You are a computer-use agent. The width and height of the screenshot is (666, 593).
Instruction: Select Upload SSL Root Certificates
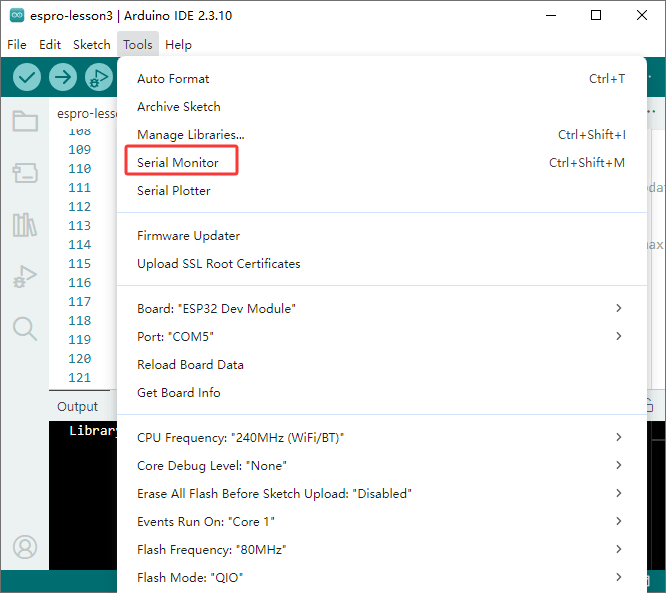pyautogui.click(x=381, y=264)
